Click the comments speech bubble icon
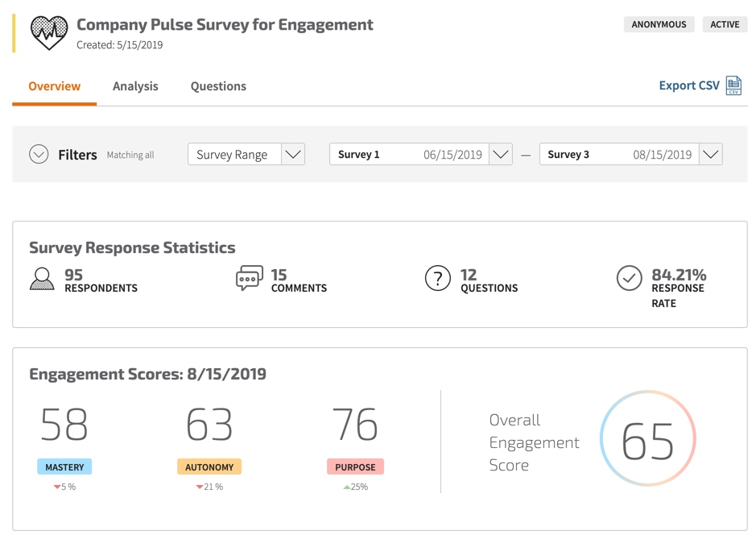 point(249,279)
